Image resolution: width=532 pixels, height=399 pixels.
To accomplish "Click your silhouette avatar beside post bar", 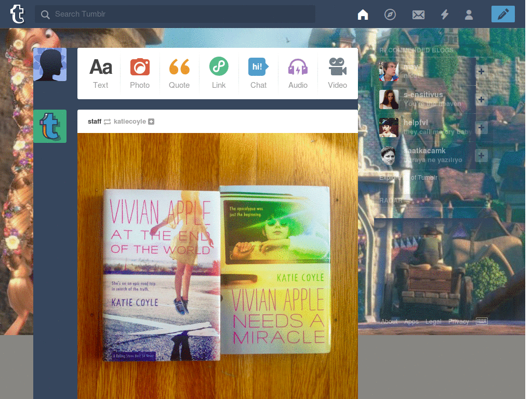I will pos(50,64).
